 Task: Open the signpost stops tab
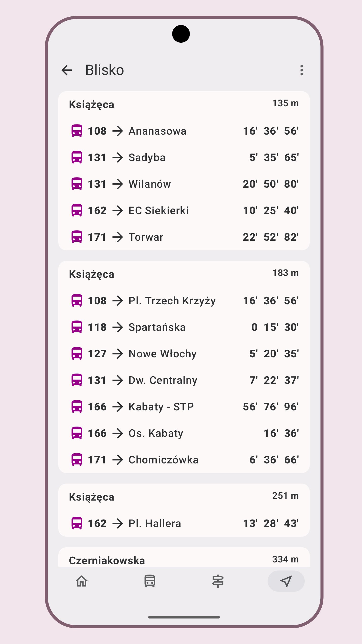pos(218,581)
